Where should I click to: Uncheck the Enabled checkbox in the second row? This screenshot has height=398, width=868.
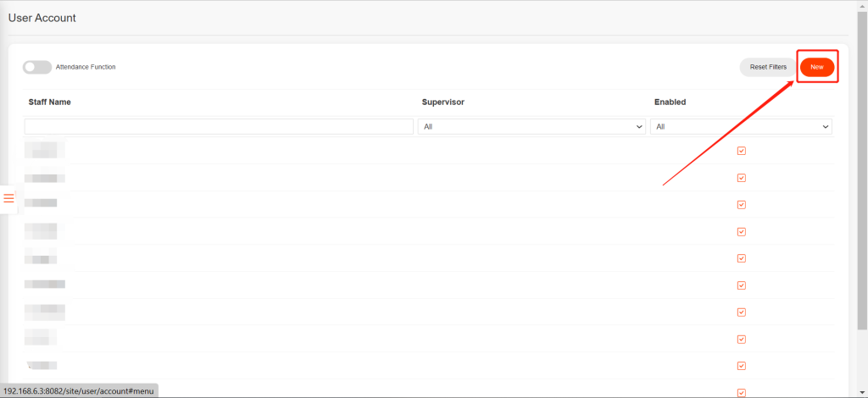point(742,178)
